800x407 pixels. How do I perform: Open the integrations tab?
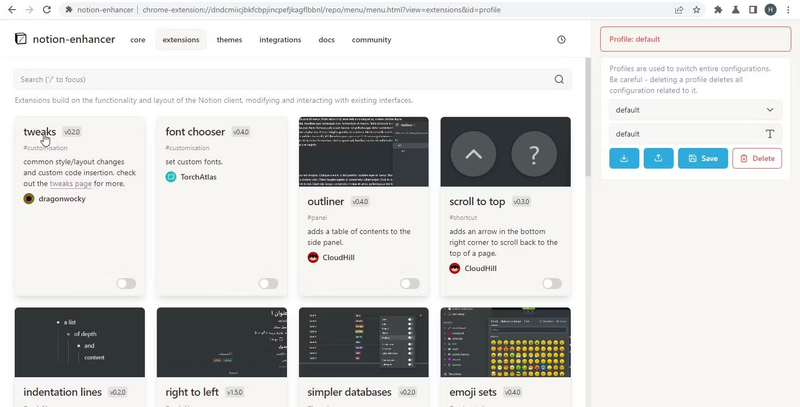[x=280, y=40]
